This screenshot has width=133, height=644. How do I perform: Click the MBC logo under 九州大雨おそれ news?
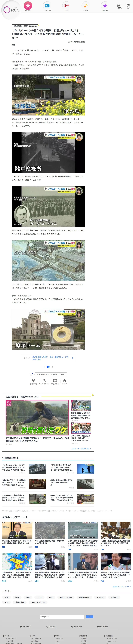point(4,581)
